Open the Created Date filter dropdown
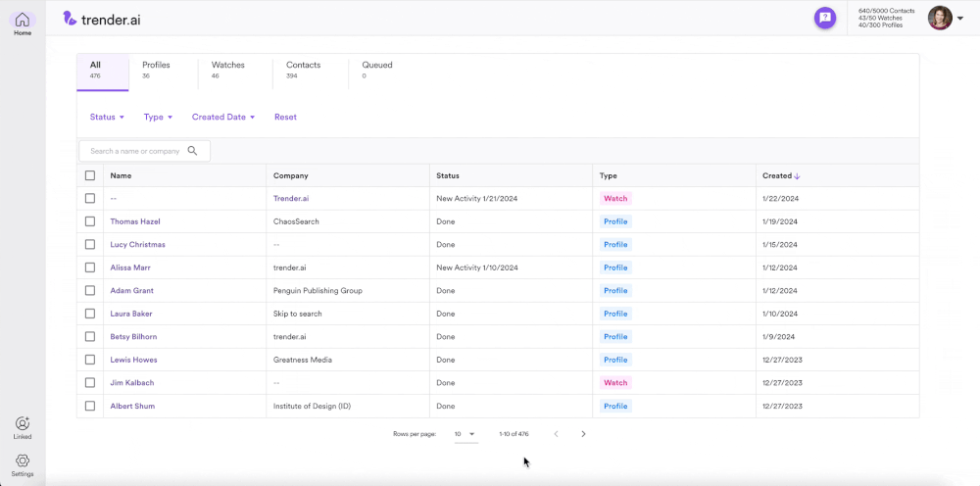The height and width of the screenshot is (486, 980). 223,117
